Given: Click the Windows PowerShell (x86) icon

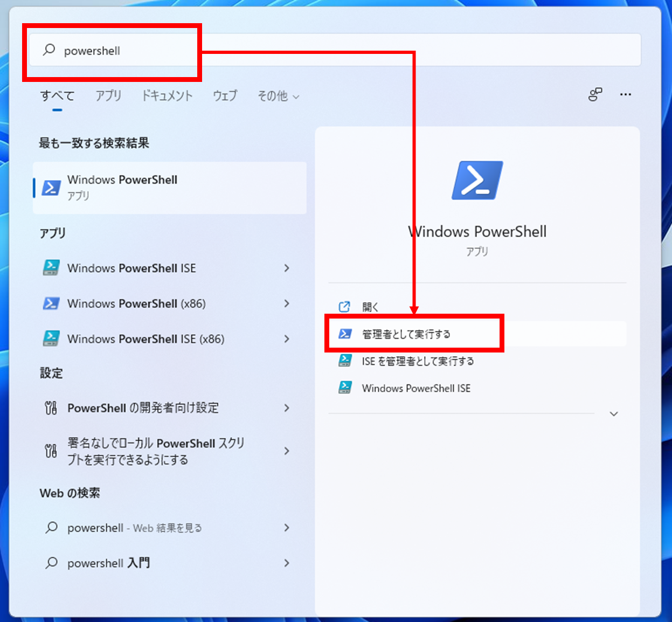Looking at the screenshot, I should [51, 303].
